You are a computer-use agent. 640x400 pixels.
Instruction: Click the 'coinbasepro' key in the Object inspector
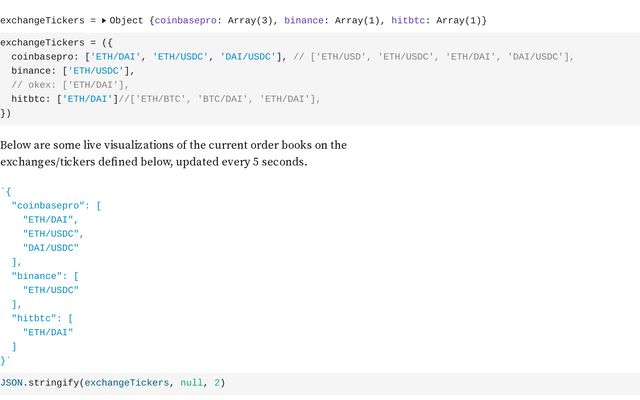tap(185, 20)
